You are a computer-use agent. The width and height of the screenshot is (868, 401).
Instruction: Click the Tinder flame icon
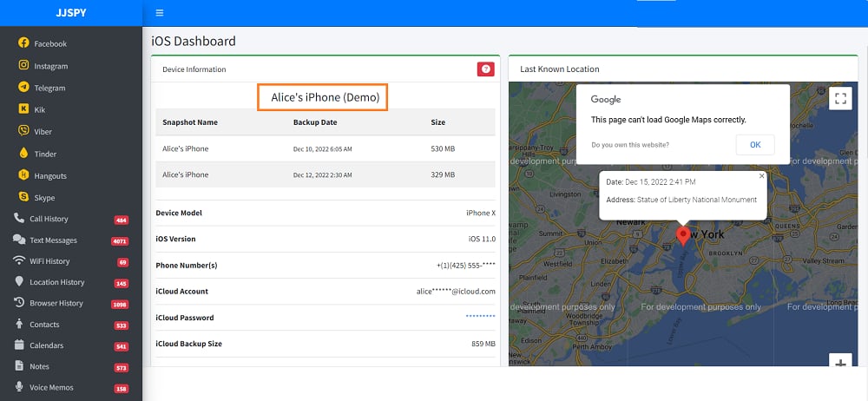point(23,153)
